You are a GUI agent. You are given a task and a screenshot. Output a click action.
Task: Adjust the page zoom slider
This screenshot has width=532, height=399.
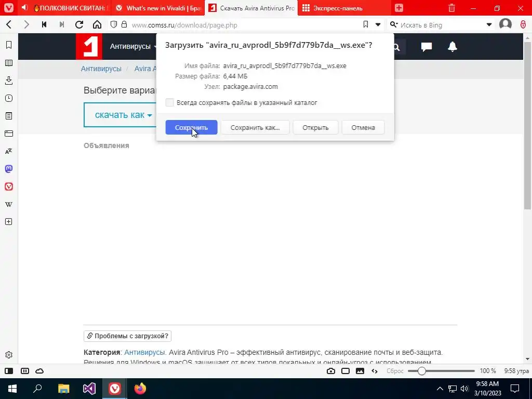[441, 371]
